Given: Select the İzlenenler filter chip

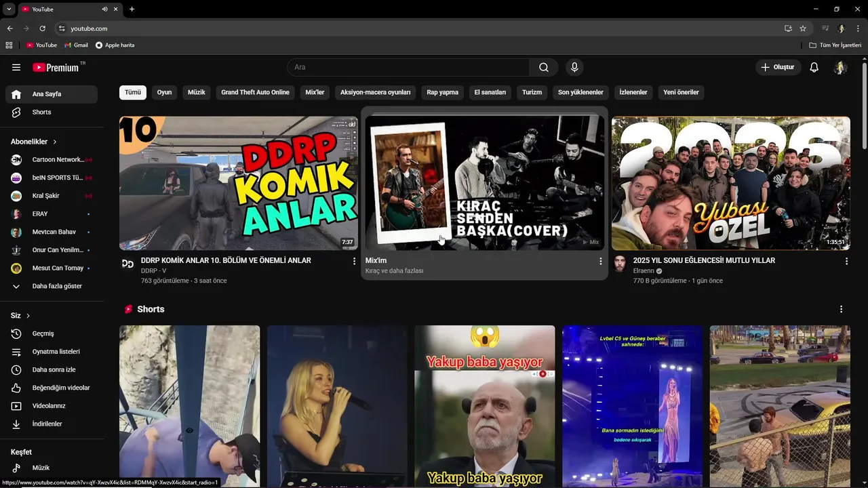Looking at the screenshot, I should click(x=633, y=92).
